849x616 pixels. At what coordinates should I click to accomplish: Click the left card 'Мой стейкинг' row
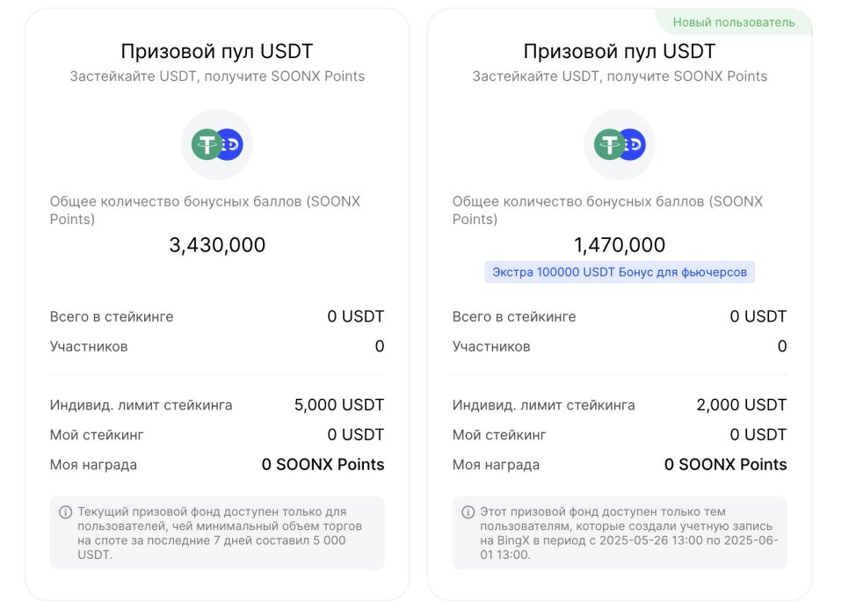tap(217, 435)
